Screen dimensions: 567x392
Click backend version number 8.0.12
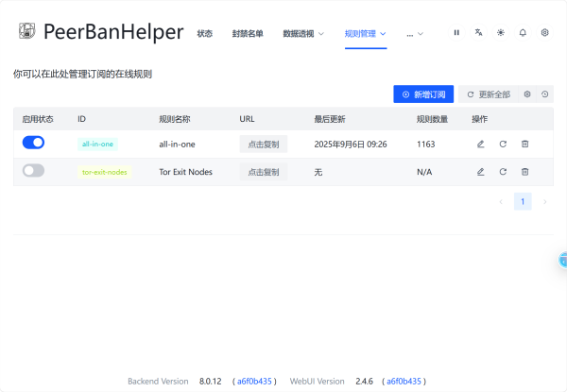[210, 382]
